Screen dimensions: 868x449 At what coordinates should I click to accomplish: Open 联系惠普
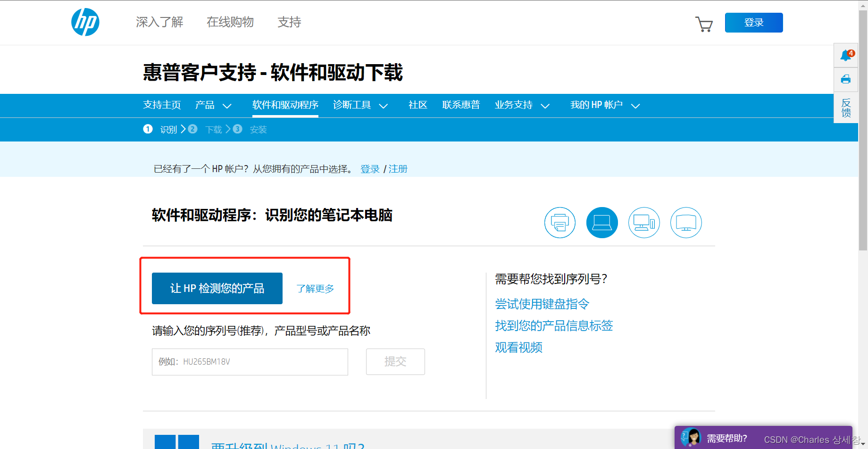coord(461,105)
